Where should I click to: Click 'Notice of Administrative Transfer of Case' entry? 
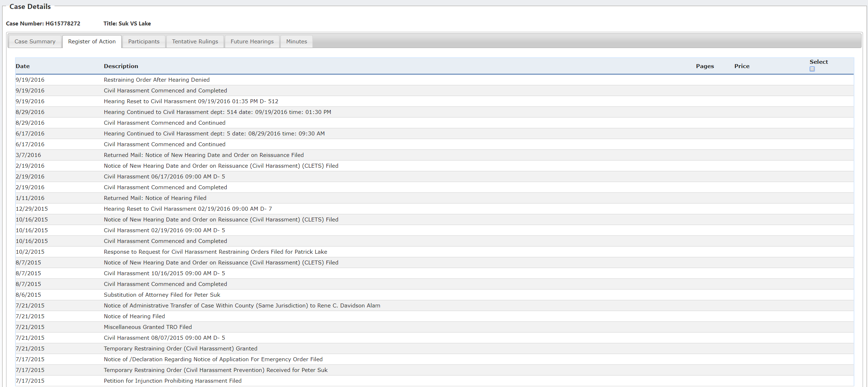click(434, 306)
